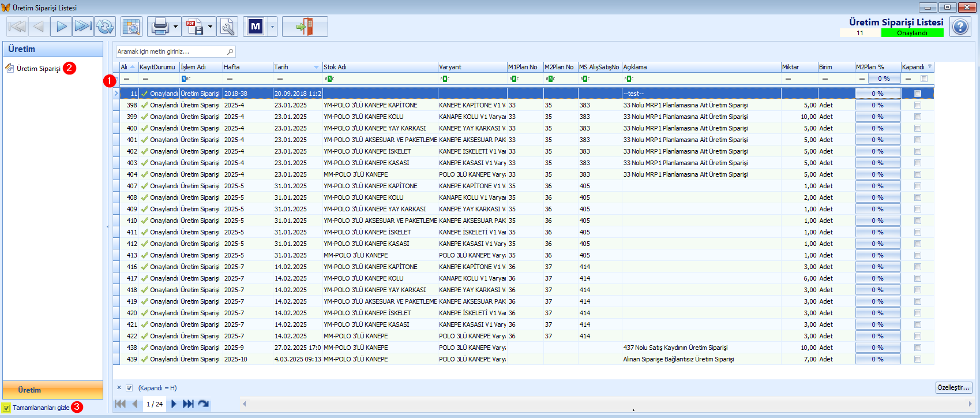This screenshot has width=980, height=418.
Task: Open help with the question mark icon
Action: 960,27
